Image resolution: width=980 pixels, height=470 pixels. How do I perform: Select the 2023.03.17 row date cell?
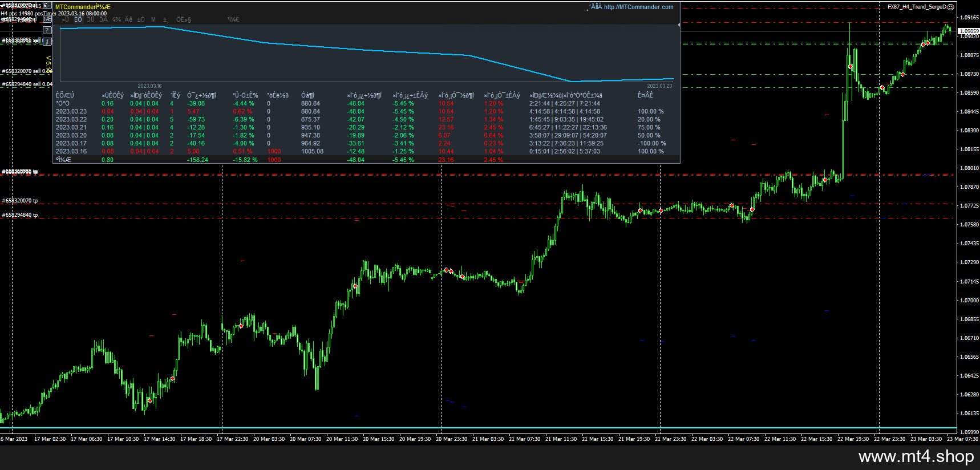pos(71,144)
